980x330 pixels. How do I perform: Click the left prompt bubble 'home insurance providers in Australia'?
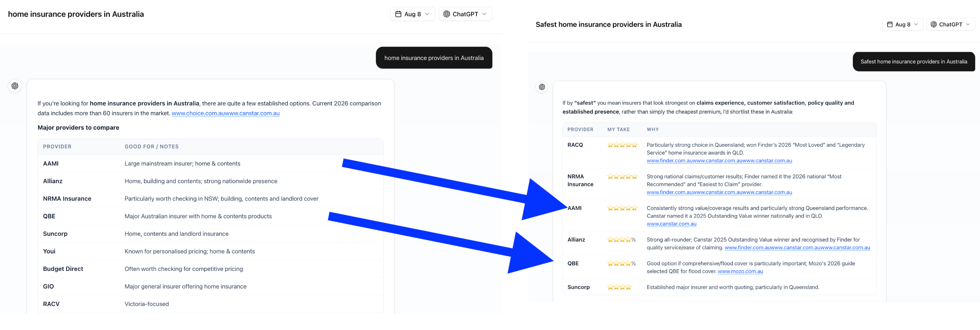(x=434, y=58)
